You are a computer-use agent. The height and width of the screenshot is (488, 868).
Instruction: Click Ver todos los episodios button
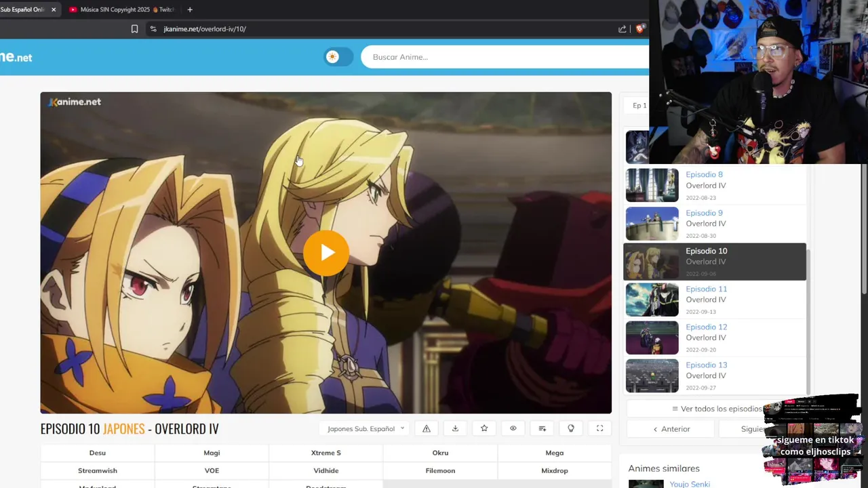[x=716, y=409]
